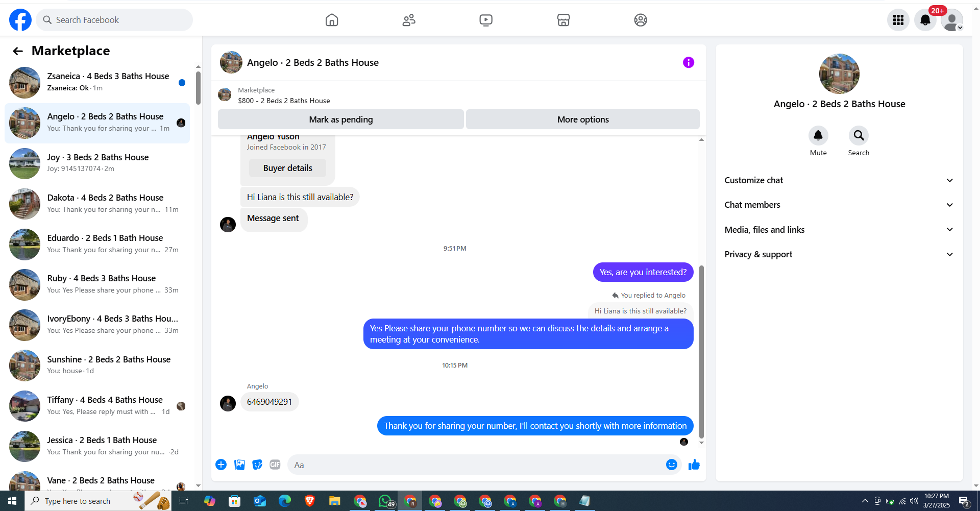Click the 'Yes, are you interested?' message
This screenshot has height=511, width=980.
(x=643, y=272)
